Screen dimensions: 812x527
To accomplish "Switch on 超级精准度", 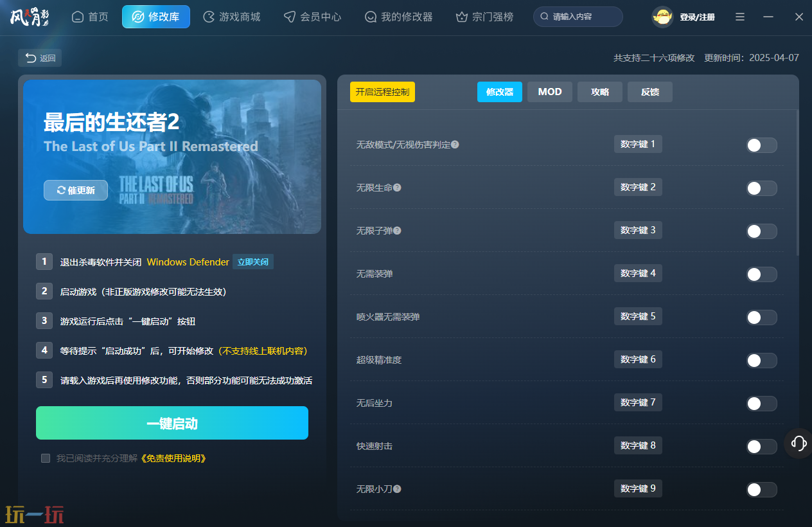I will click(761, 361).
